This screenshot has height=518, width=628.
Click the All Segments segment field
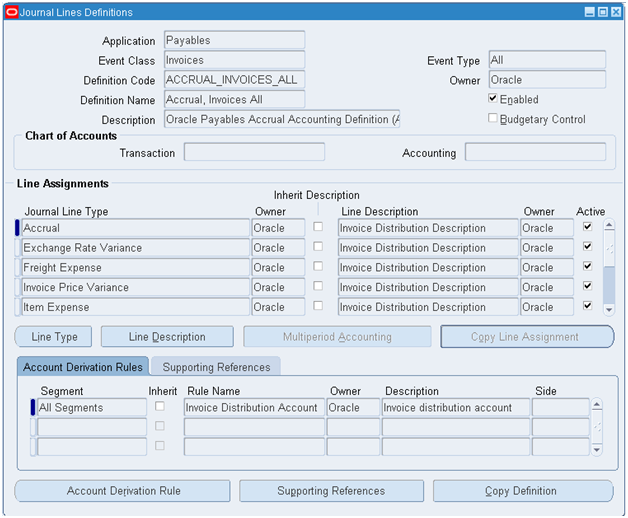92,407
